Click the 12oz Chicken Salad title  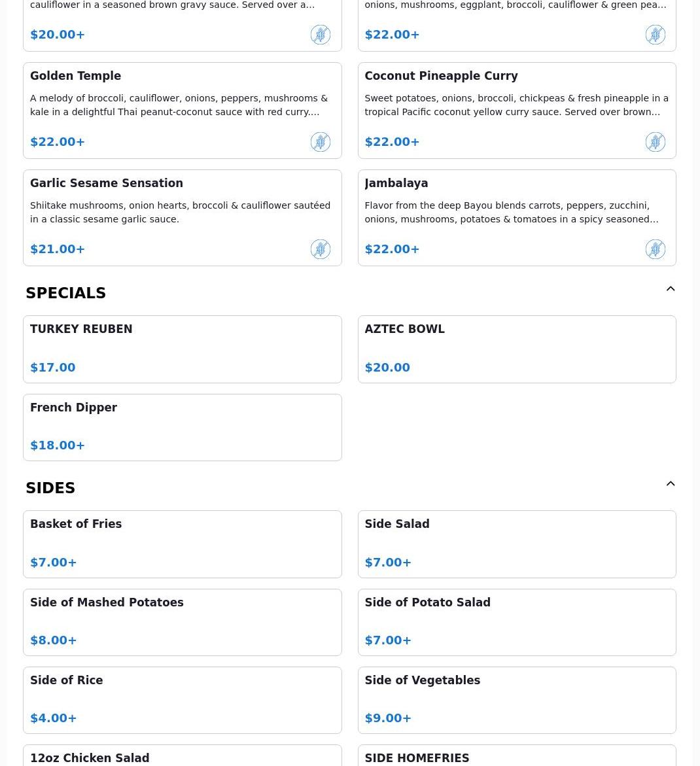[x=90, y=757]
